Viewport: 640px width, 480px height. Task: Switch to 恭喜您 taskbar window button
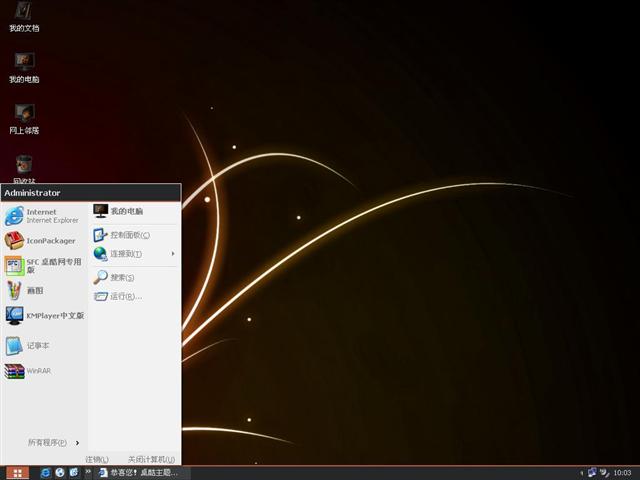[x=138, y=472]
